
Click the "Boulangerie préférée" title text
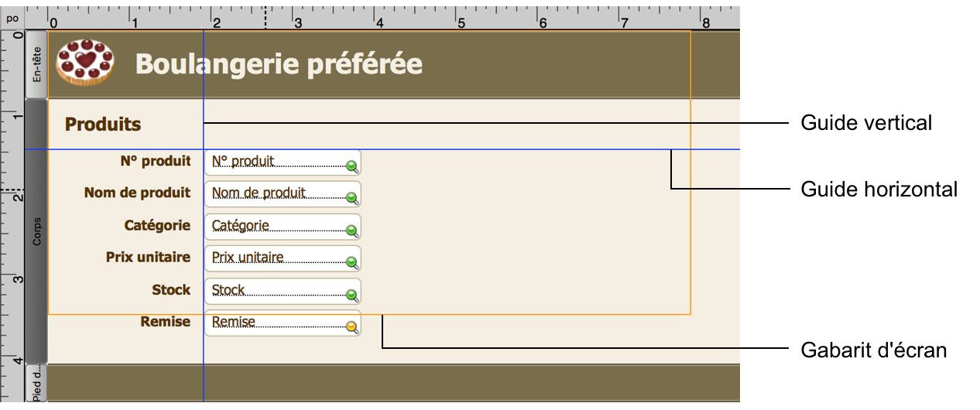[279, 63]
